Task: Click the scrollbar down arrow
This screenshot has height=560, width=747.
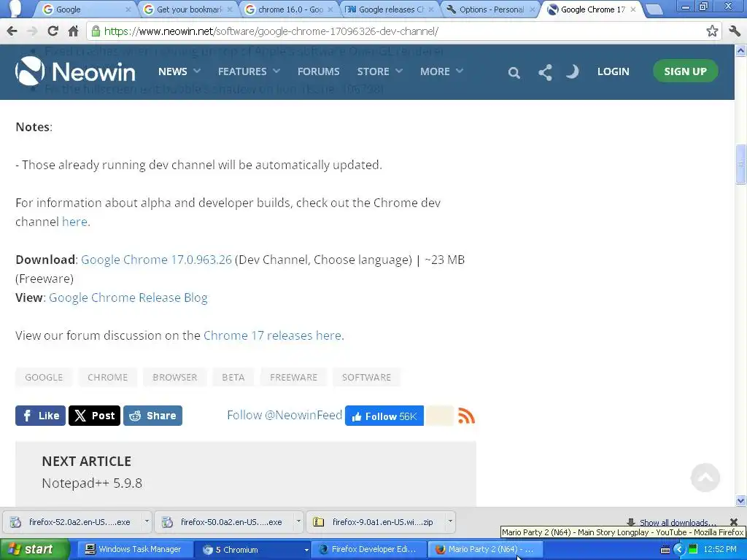Action: point(740,500)
